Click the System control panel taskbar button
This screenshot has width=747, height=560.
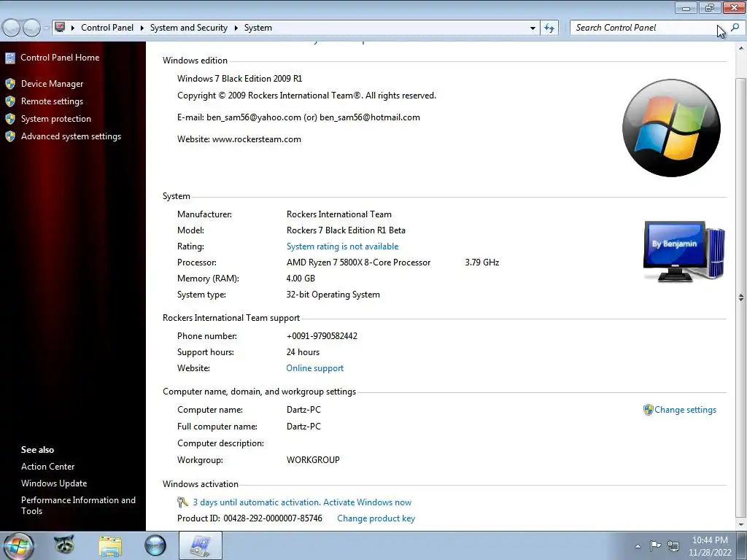[201, 545]
